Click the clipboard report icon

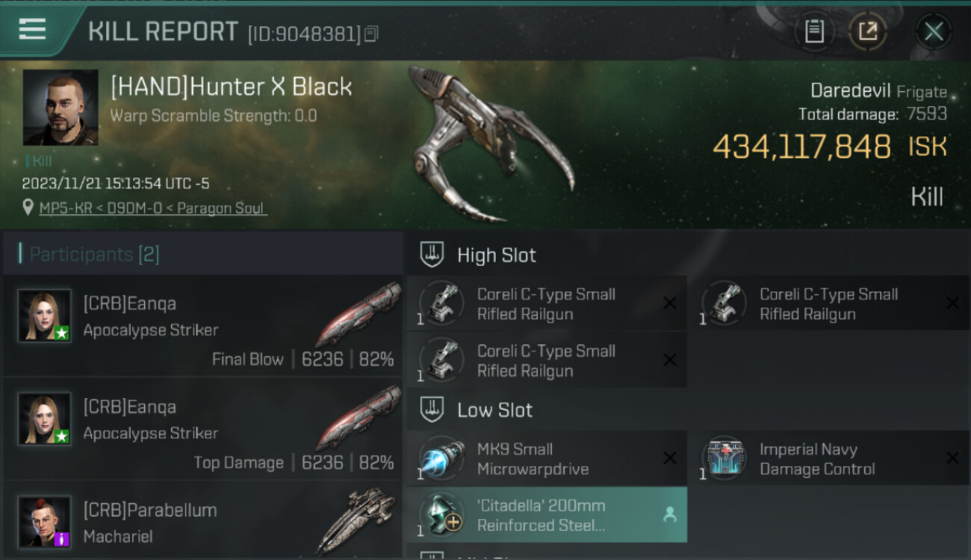coord(814,32)
